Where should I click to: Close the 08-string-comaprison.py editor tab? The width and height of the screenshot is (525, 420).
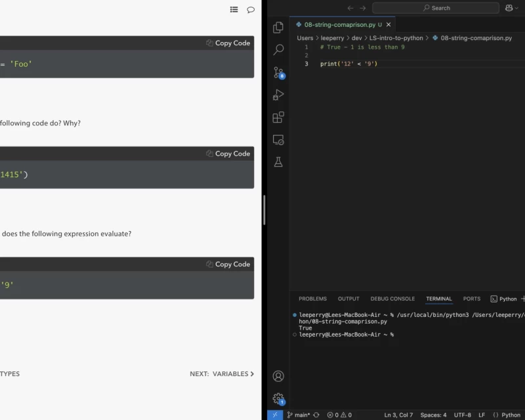388,24
